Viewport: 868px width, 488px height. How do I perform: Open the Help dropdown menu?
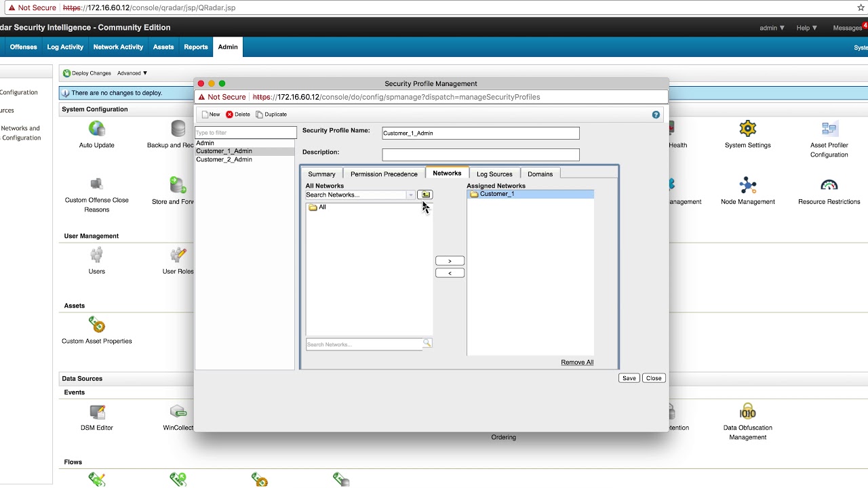click(807, 28)
